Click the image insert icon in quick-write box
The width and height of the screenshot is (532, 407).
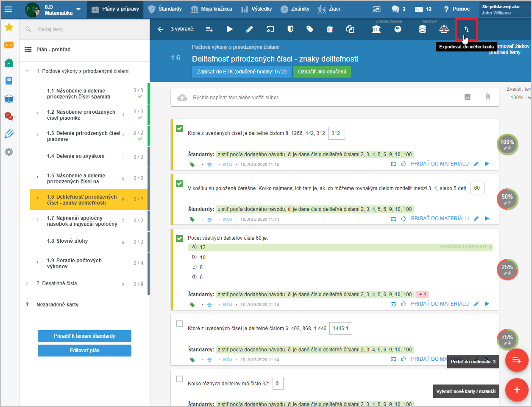pos(468,97)
